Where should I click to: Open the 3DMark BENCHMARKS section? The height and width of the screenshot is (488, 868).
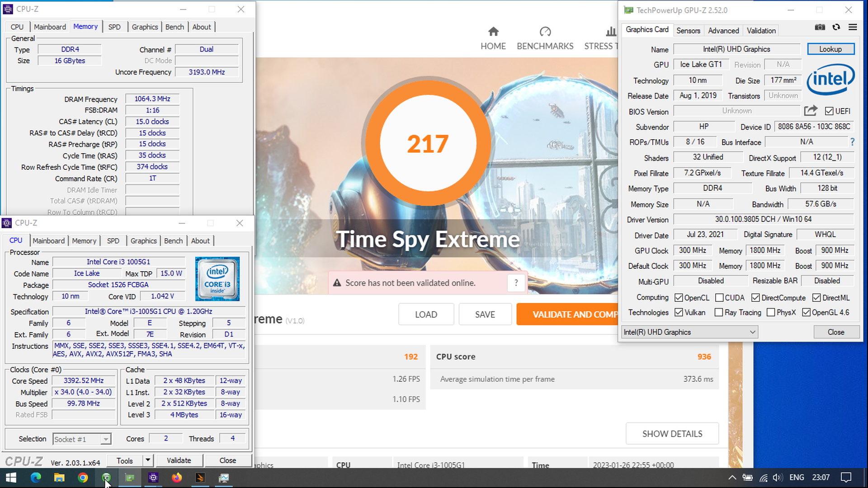pyautogui.click(x=545, y=38)
